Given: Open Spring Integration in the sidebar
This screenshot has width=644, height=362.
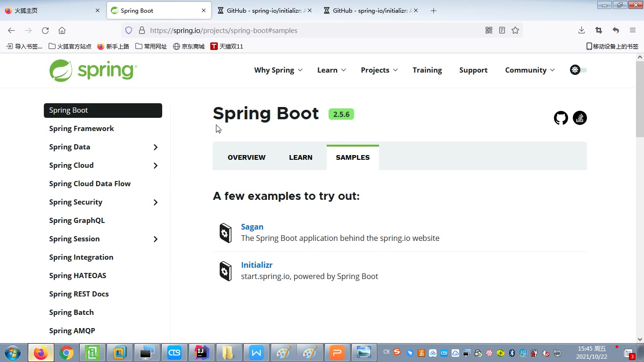Looking at the screenshot, I should click(81, 257).
